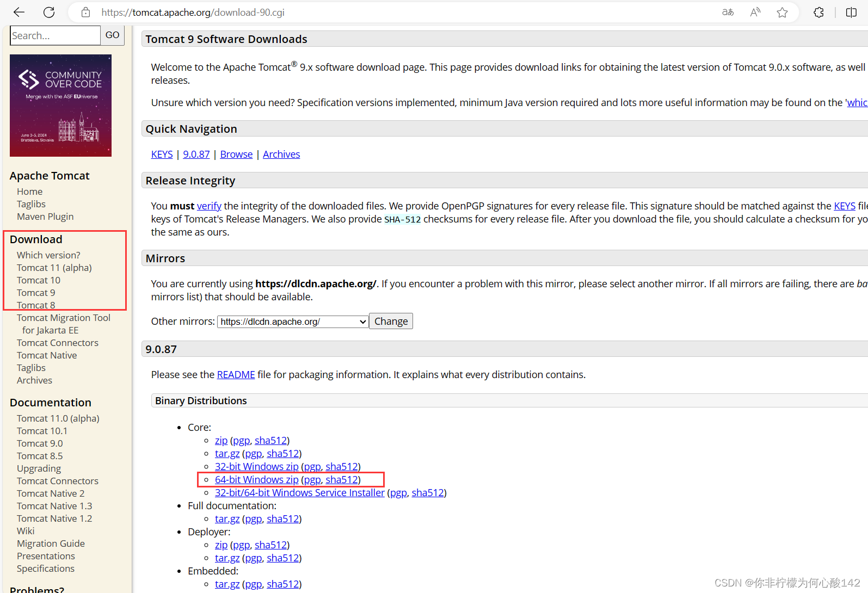
Task: Open Tomcat 10.1 documentation
Action: pos(42,431)
